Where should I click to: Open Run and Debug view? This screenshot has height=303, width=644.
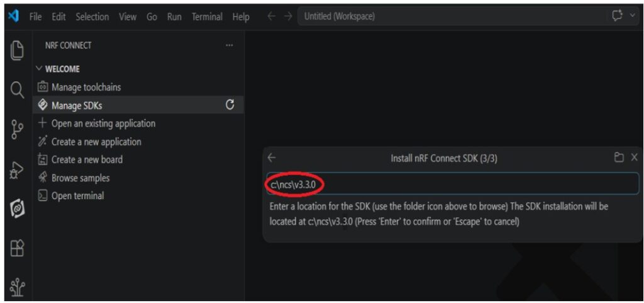coord(17,169)
